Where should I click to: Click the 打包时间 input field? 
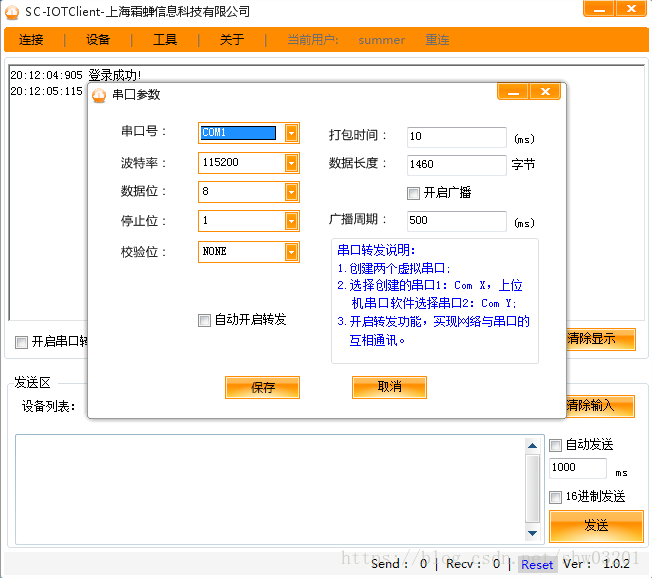tap(456, 137)
